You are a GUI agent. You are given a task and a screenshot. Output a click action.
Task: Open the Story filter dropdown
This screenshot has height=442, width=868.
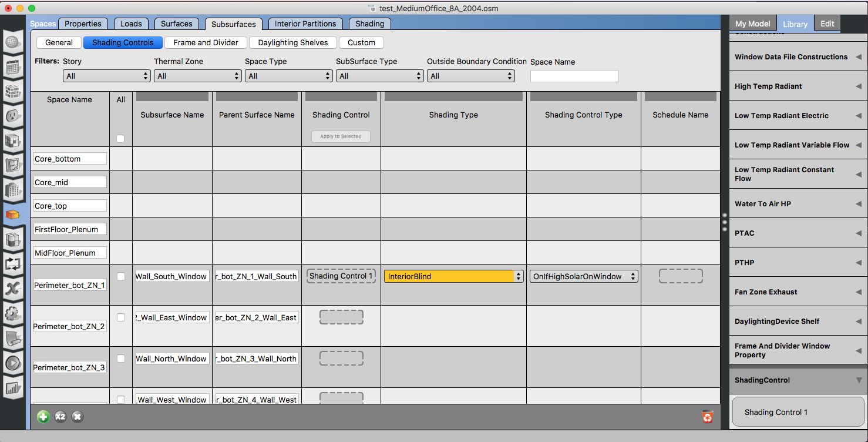(x=107, y=76)
